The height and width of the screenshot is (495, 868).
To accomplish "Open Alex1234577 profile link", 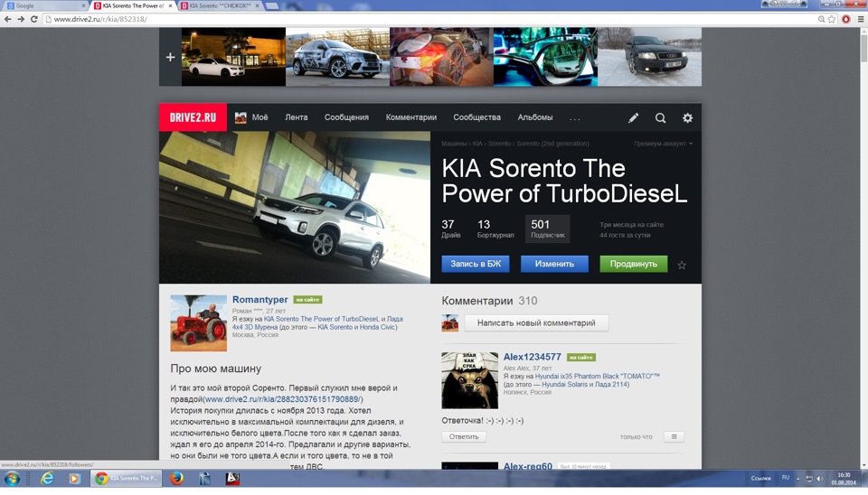I will coord(532,357).
